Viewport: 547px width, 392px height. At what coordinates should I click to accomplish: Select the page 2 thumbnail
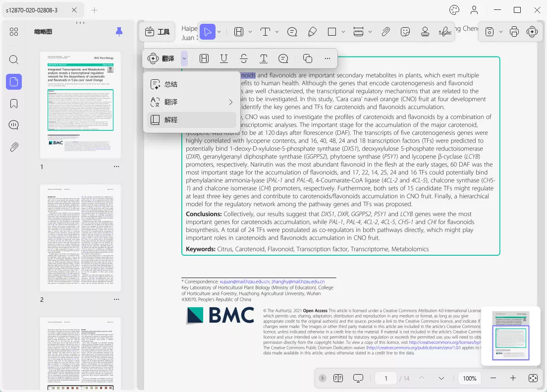tap(80, 239)
